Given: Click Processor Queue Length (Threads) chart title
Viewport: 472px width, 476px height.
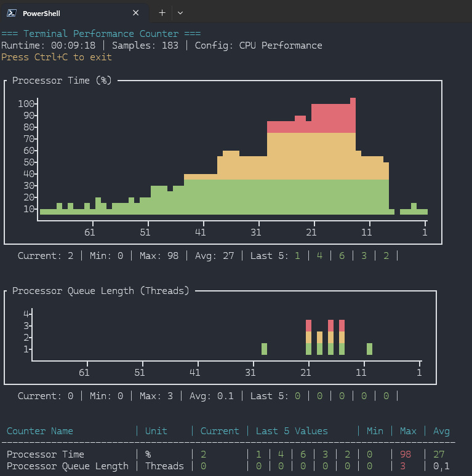Looking at the screenshot, I should click(101, 291).
